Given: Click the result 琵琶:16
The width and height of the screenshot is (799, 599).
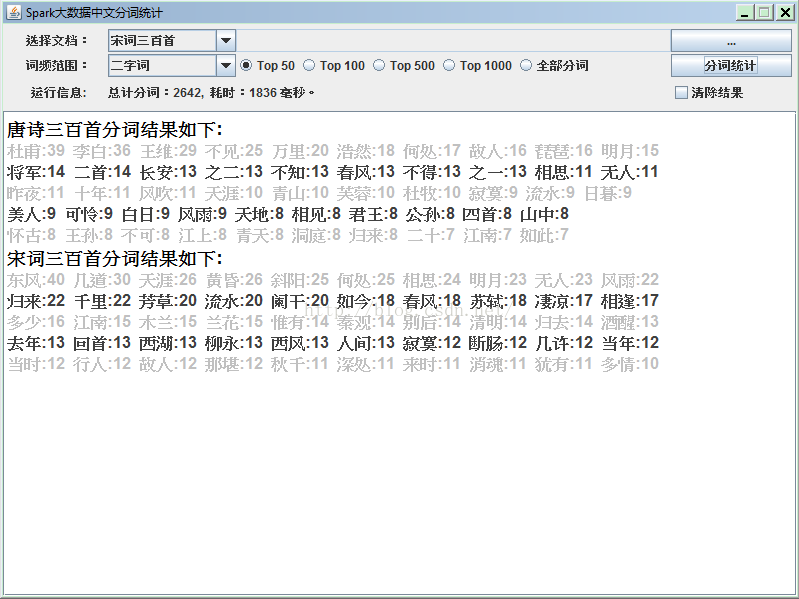Looking at the screenshot, I should (564, 151).
